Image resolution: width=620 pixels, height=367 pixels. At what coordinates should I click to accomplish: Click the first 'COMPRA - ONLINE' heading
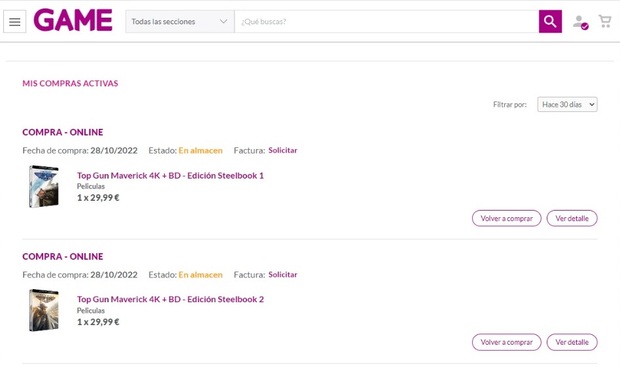[x=63, y=132]
